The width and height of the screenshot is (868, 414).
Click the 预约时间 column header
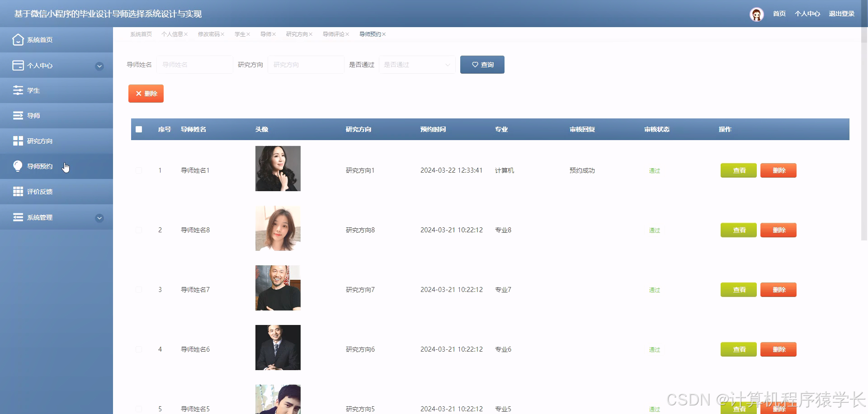pos(433,129)
